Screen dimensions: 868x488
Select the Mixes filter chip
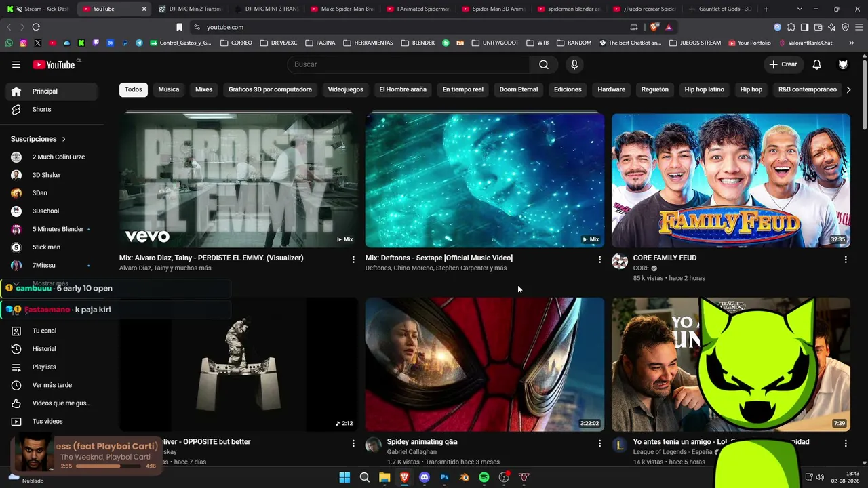pyautogui.click(x=203, y=89)
